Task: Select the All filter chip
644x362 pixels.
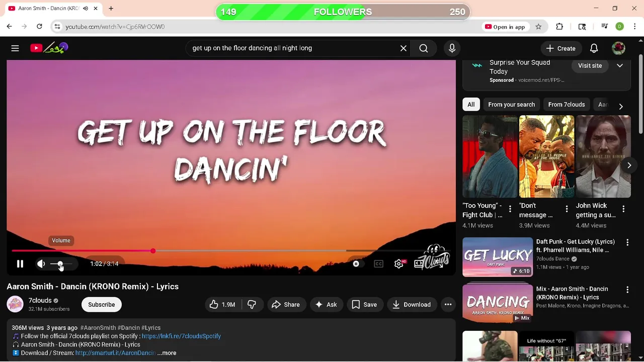Action: pos(471,105)
